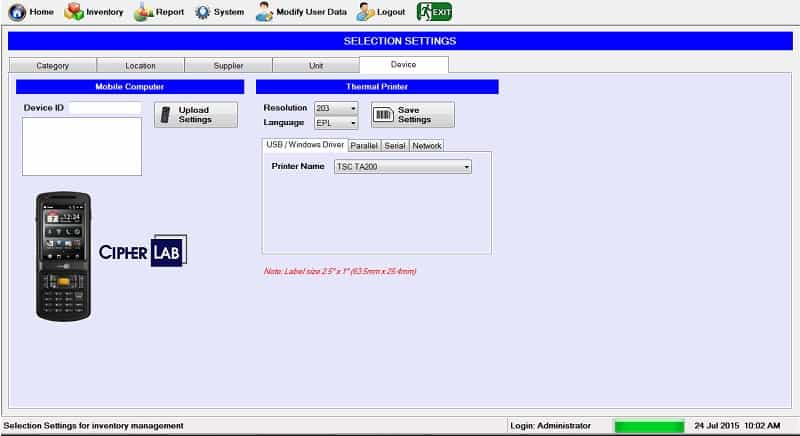Click the CipherLab logo
This screenshot has height=436, width=800.
142,251
